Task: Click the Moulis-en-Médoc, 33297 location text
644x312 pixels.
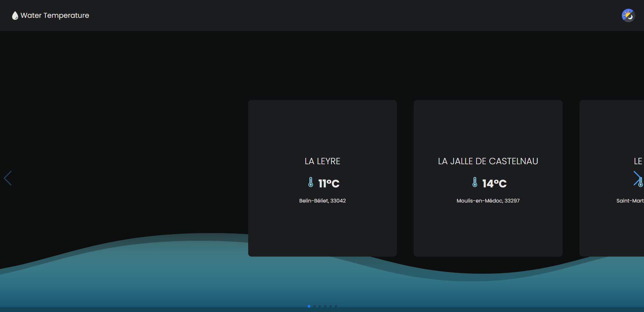Action: click(x=488, y=200)
